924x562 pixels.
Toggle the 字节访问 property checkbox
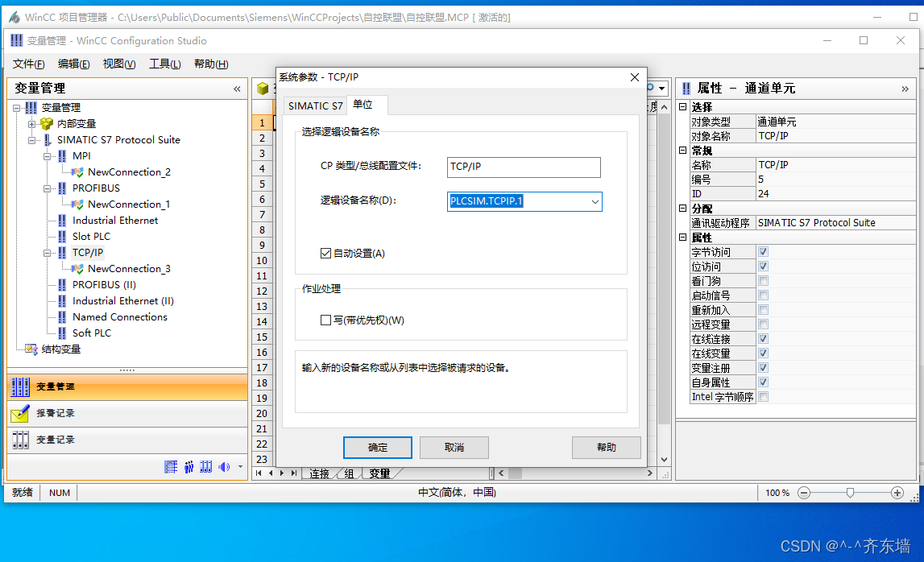763,251
